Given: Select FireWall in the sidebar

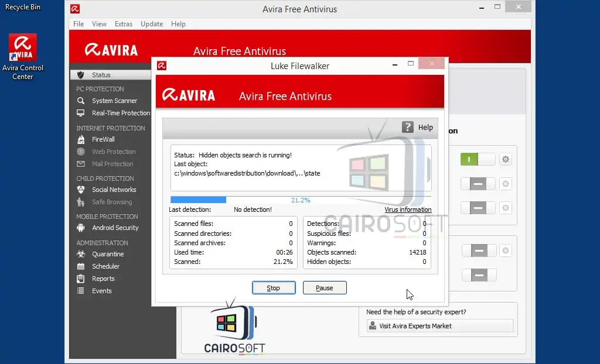Looking at the screenshot, I should 103,139.
